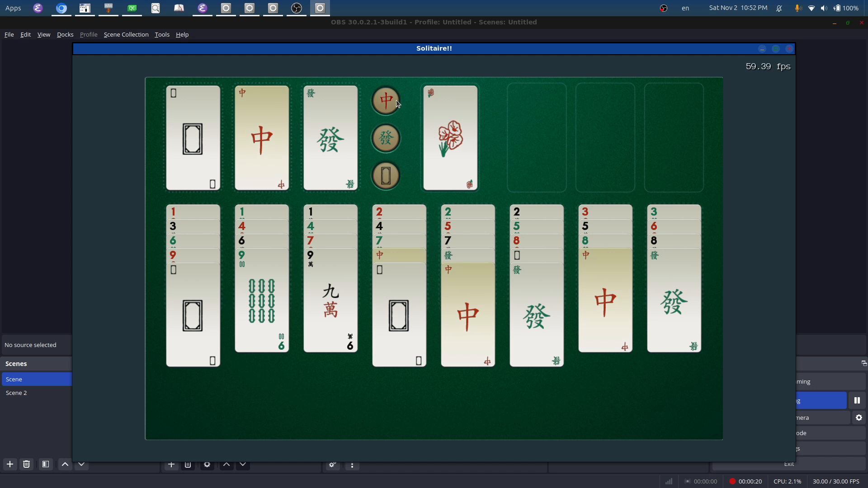Click the white dragon round button
The height and width of the screenshot is (488, 868).
point(386,176)
